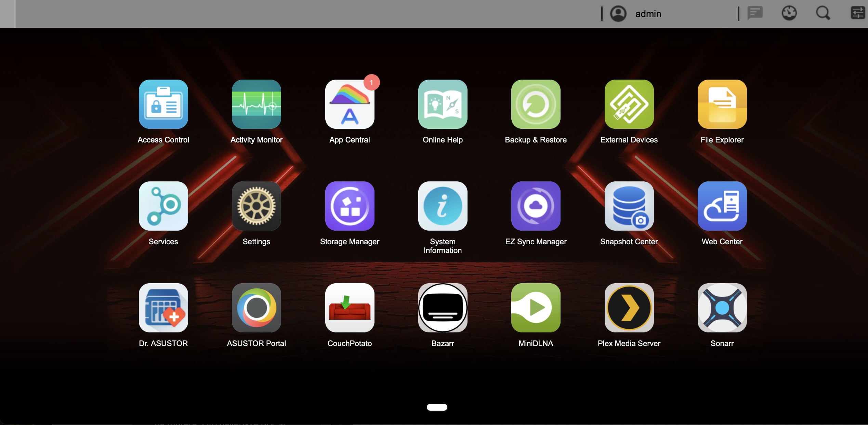Screen dimensions: 868x425
Task: Launch Sonarr
Action: pyautogui.click(x=722, y=308)
